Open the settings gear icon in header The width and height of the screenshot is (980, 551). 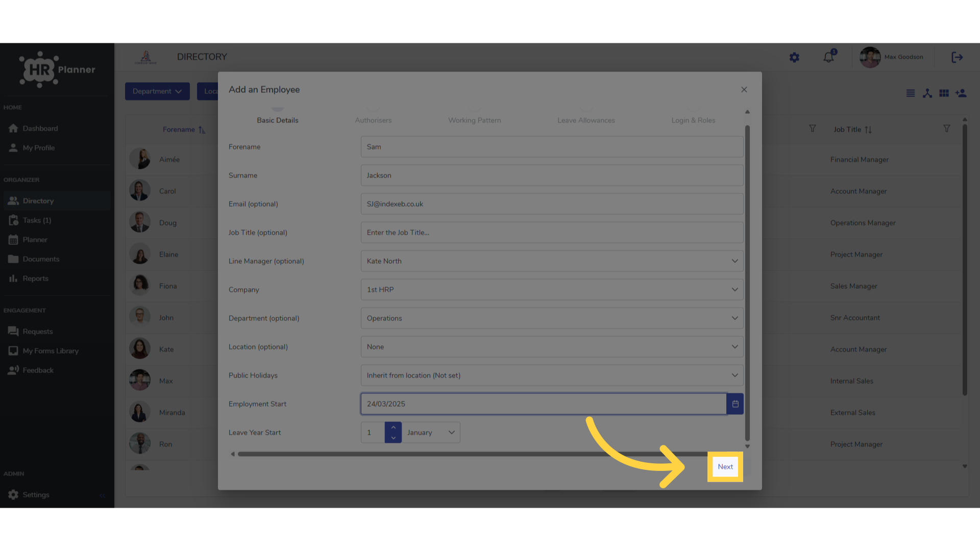pos(794,58)
